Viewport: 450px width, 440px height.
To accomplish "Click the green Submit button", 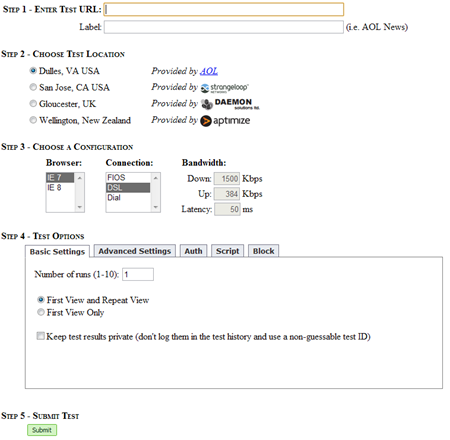I will pos(42,430).
